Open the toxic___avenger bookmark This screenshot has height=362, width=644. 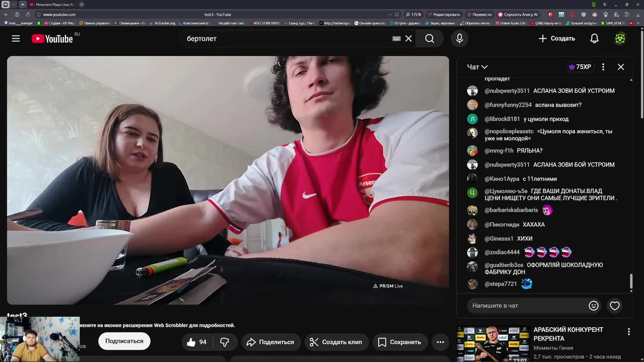(18, 23)
